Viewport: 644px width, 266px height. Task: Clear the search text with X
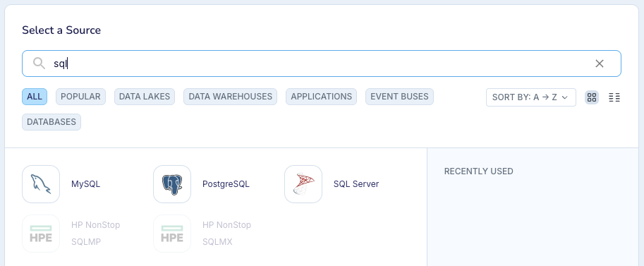point(600,64)
